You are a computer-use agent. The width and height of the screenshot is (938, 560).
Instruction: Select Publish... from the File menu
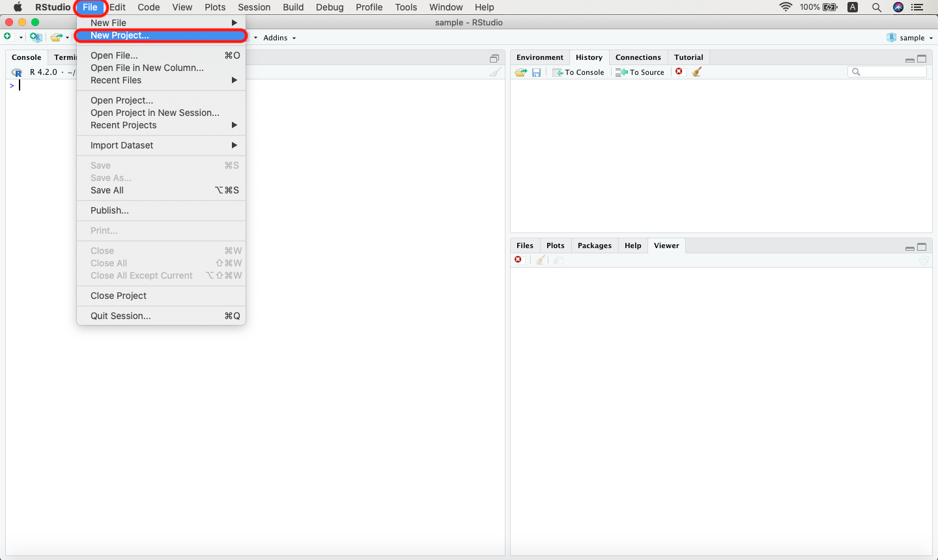click(x=161, y=210)
